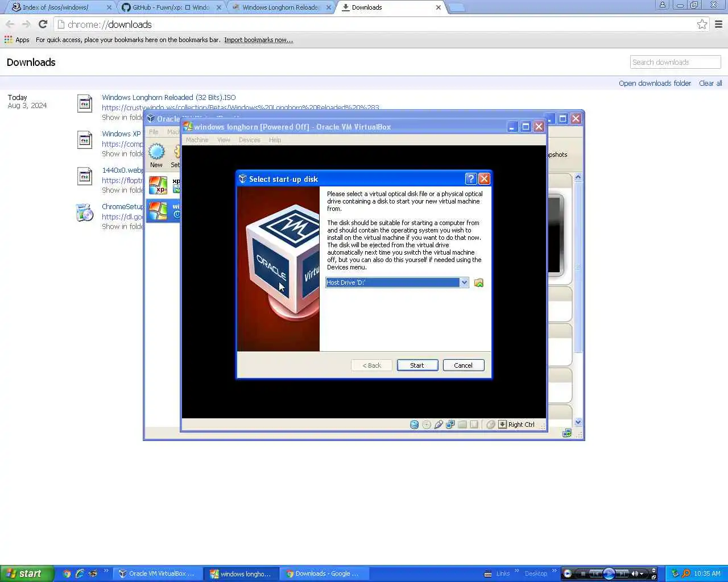This screenshot has width=728, height=582.
Task: Open the Machine menu in the VM window
Action: [197, 140]
